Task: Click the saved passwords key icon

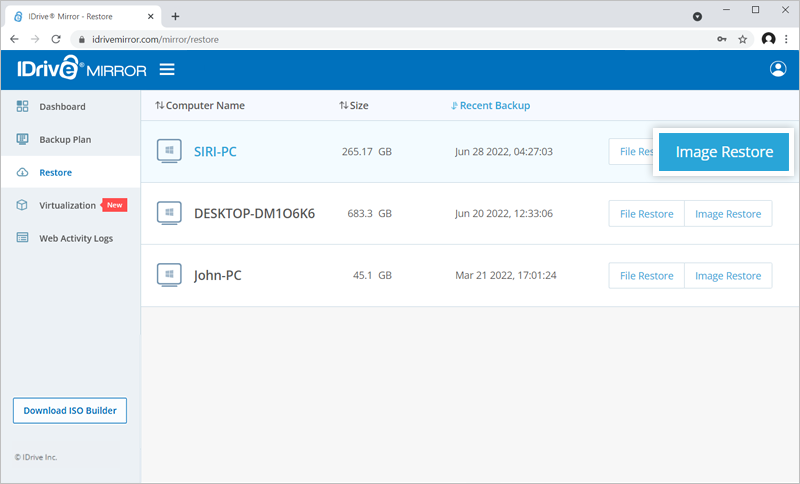Action: [x=721, y=39]
